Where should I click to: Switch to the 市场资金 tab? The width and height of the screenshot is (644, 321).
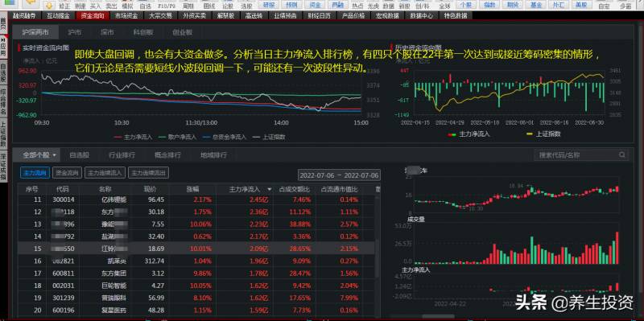click(126, 15)
